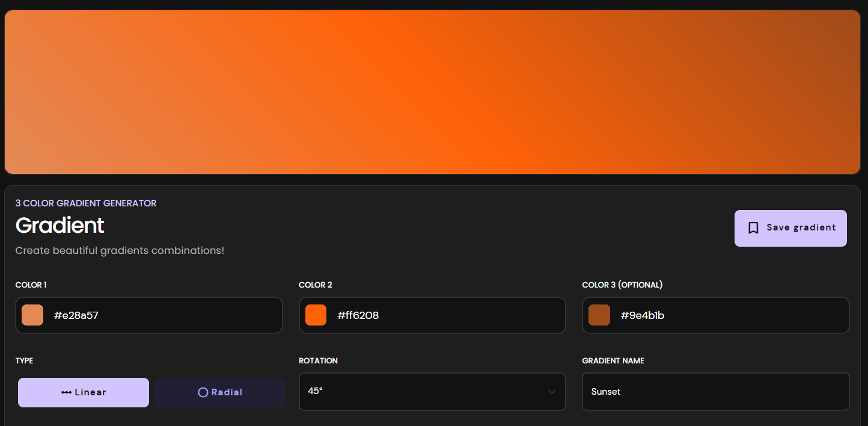Click the 'Create beautiful gradients combinations!' text
Screen dimensions: 868x426
point(120,250)
